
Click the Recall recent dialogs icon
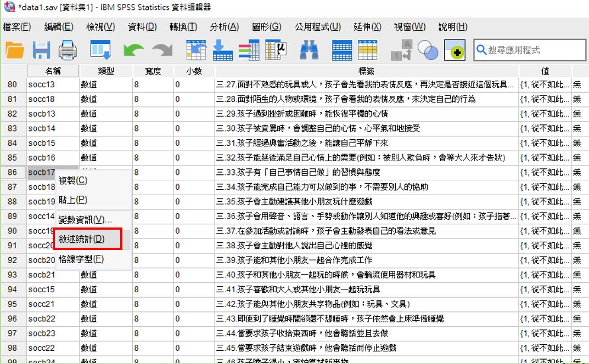(100, 50)
